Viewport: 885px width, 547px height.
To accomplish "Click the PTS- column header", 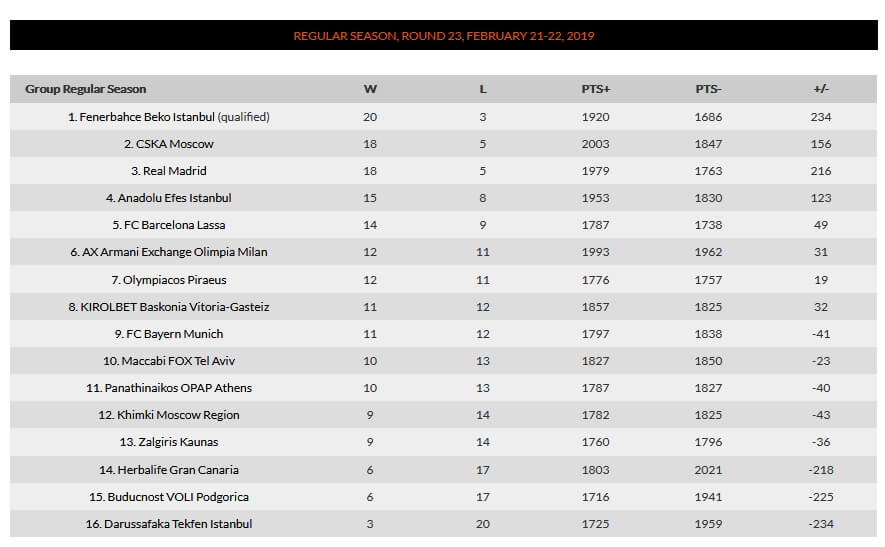I will click(708, 89).
